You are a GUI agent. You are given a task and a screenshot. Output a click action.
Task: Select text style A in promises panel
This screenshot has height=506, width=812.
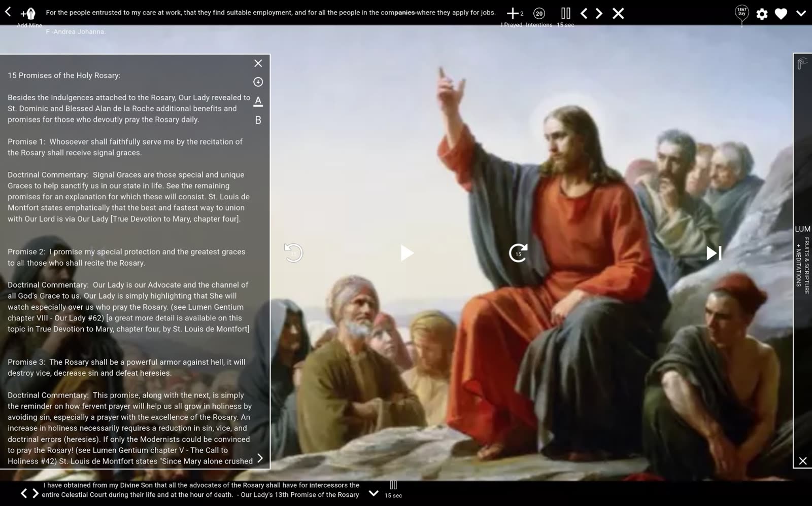258,101
